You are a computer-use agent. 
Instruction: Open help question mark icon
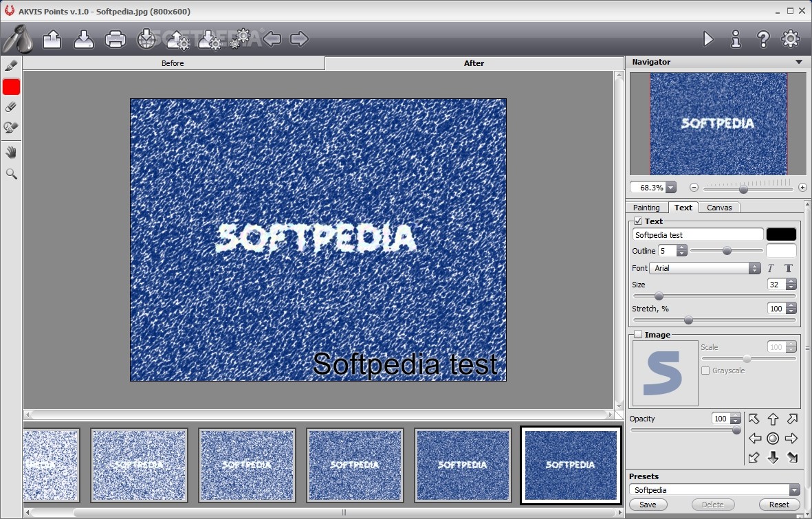(x=762, y=39)
